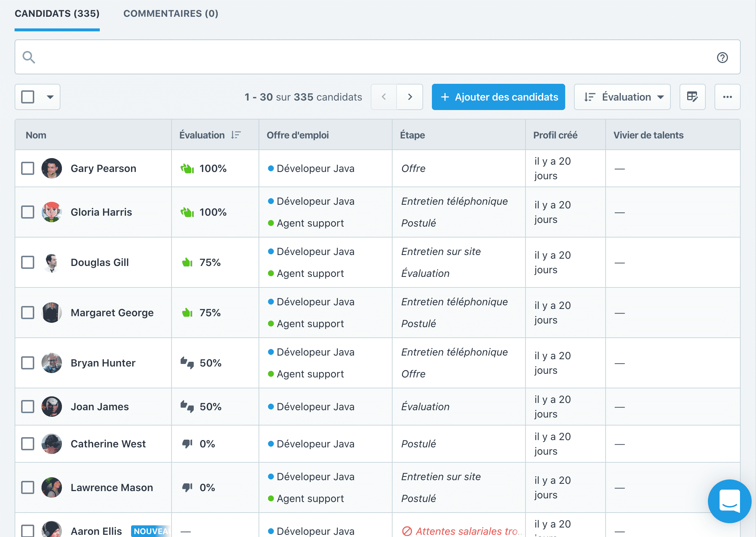The image size is (756, 537).
Task: Open the three-dots more options menu
Action: pyautogui.click(x=727, y=97)
